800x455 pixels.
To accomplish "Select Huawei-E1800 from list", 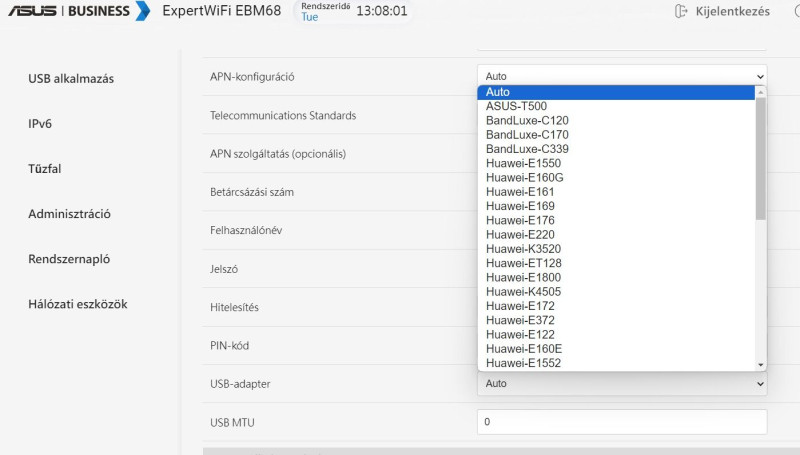I will click(616, 277).
